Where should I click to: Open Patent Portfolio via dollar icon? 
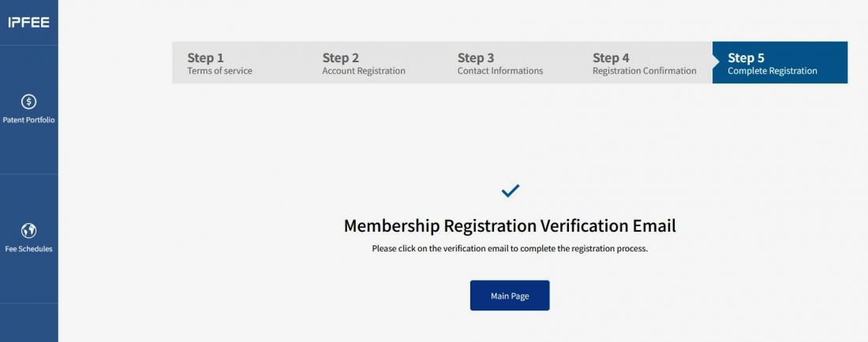tap(28, 102)
